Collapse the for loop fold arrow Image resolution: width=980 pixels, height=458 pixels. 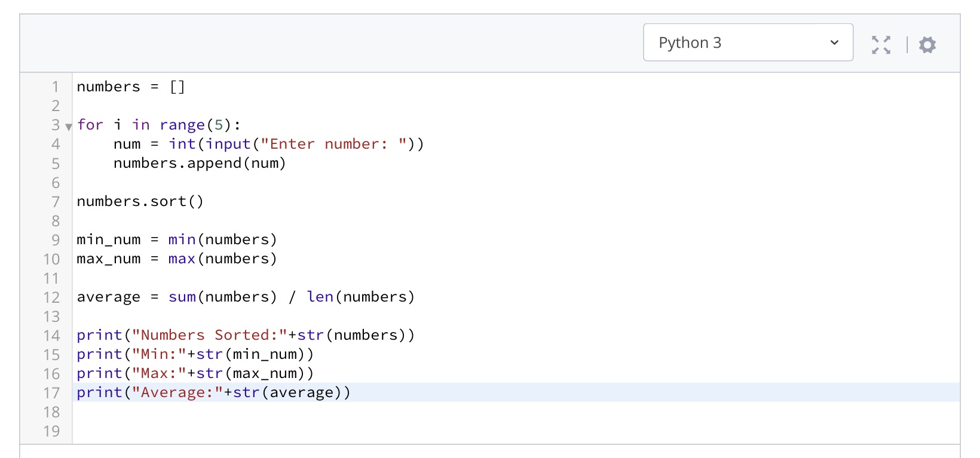(x=69, y=127)
